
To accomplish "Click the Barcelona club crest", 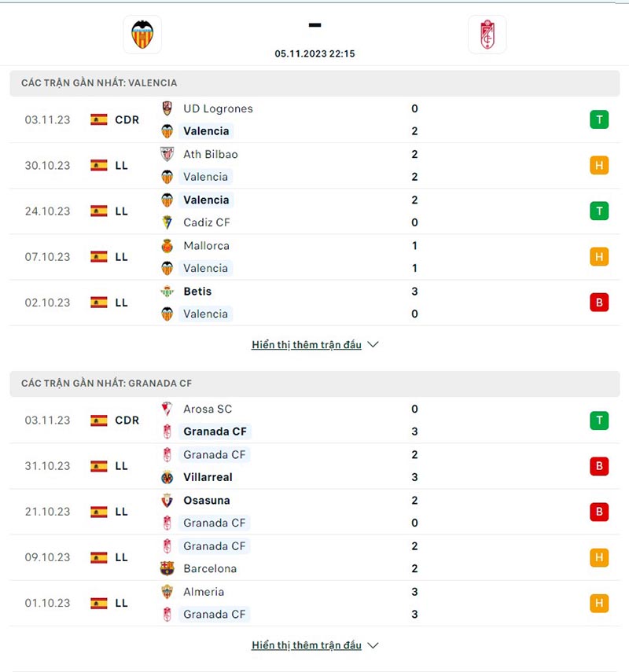I will [x=167, y=568].
